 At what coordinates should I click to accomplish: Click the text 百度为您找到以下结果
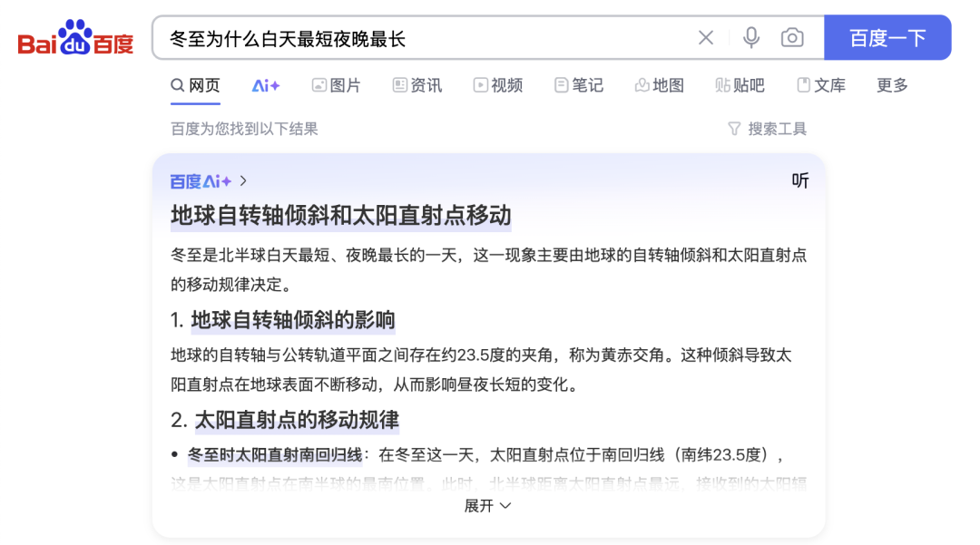244,129
